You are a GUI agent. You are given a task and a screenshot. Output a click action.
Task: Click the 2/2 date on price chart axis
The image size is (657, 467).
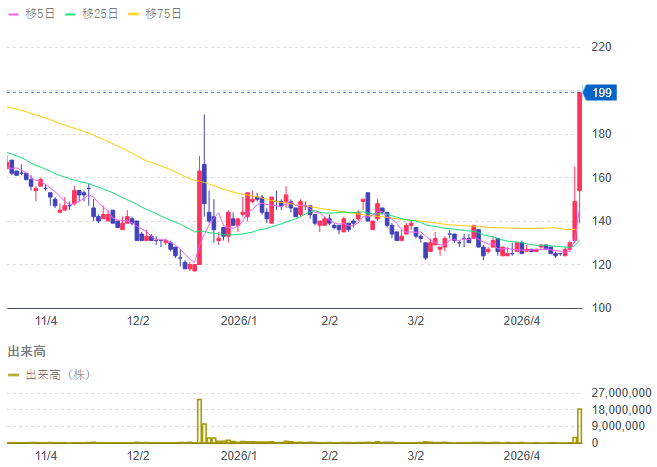click(x=329, y=321)
